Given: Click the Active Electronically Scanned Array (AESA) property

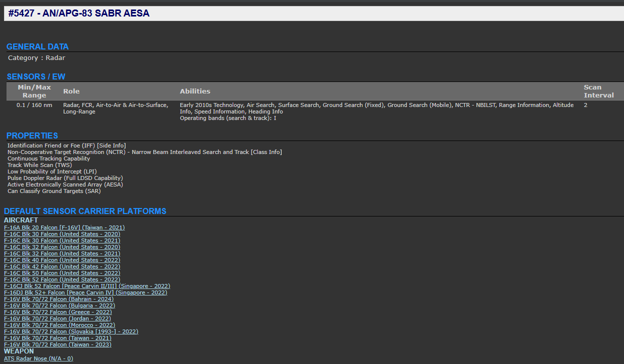Looking at the screenshot, I should [65, 184].
